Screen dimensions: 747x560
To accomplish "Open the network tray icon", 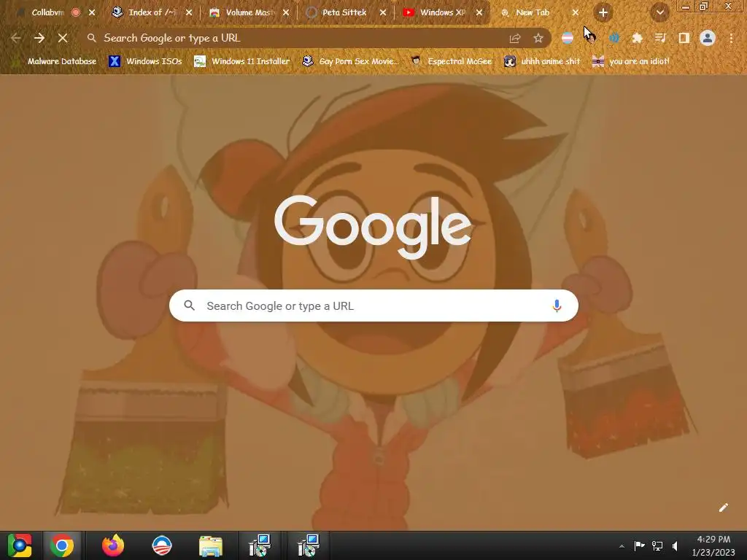I will [x=657, y=545].
